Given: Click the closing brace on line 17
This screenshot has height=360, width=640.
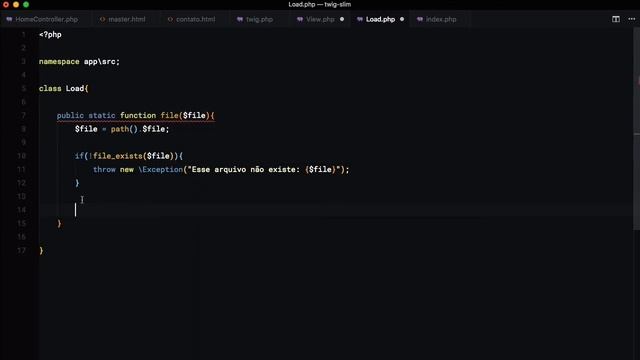Looking at the screenshot, I should click(x=41, y=250).
